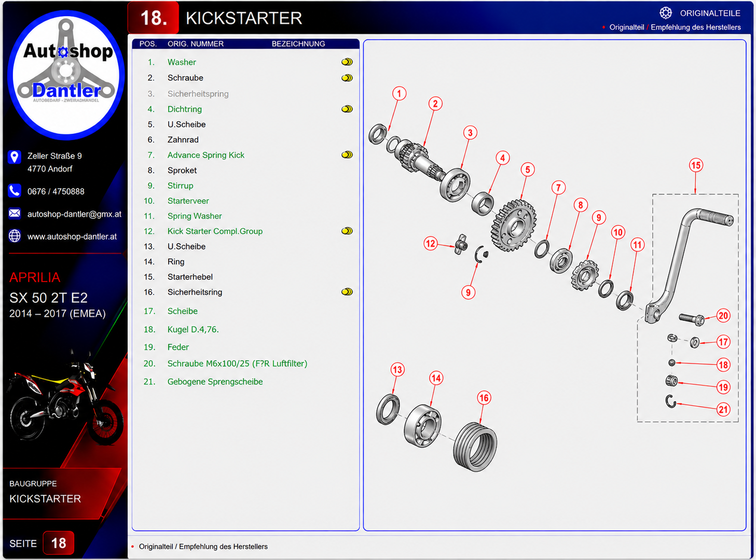Image resolution: width=756 pixels, height=560 pixels.
Task: Click the APRILIA brand label
Action: (35, 277)
